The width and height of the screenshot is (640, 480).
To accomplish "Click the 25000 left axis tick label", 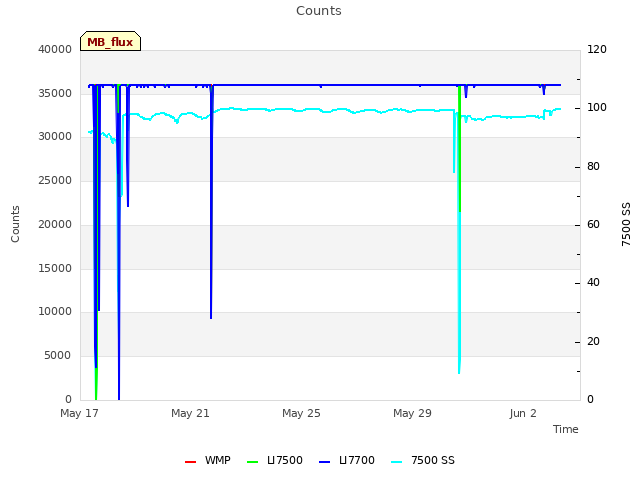I will pos(55,180).
